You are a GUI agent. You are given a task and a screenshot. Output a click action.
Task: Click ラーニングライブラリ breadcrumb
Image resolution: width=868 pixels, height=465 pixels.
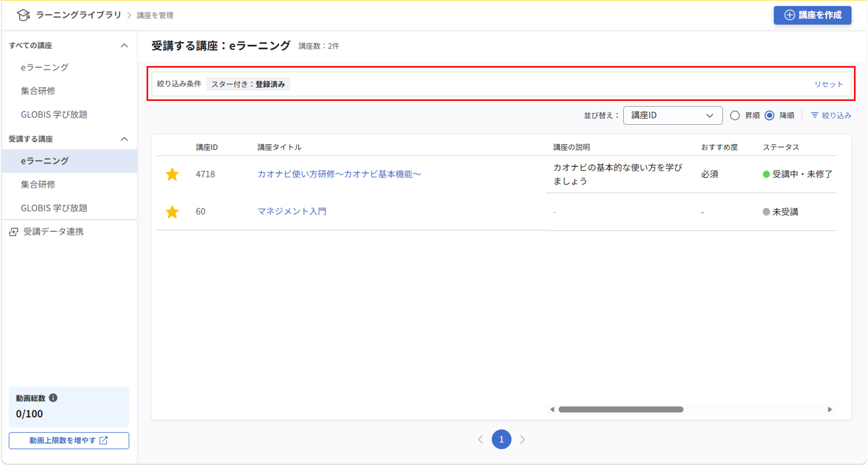pyautogui.click(x=79, y=15)
